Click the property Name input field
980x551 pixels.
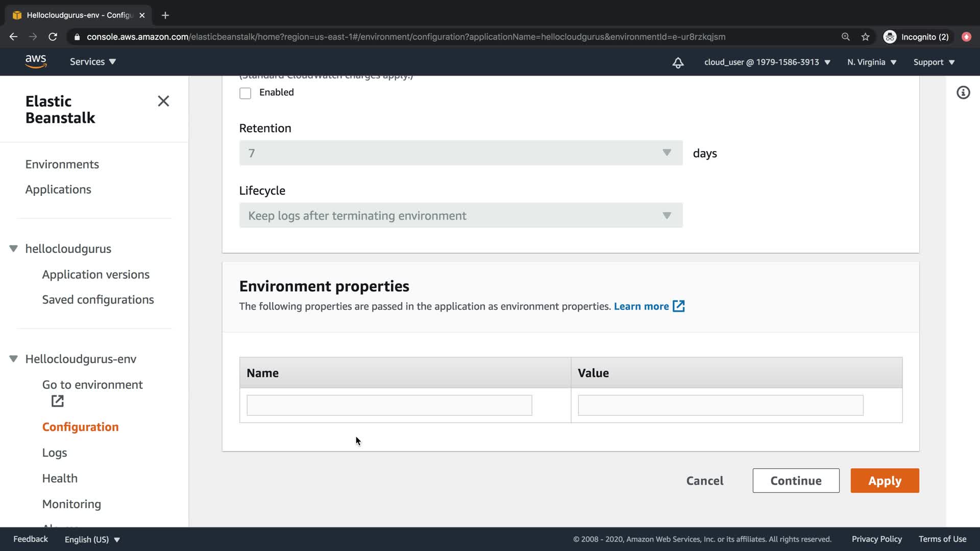pos(389,405)
